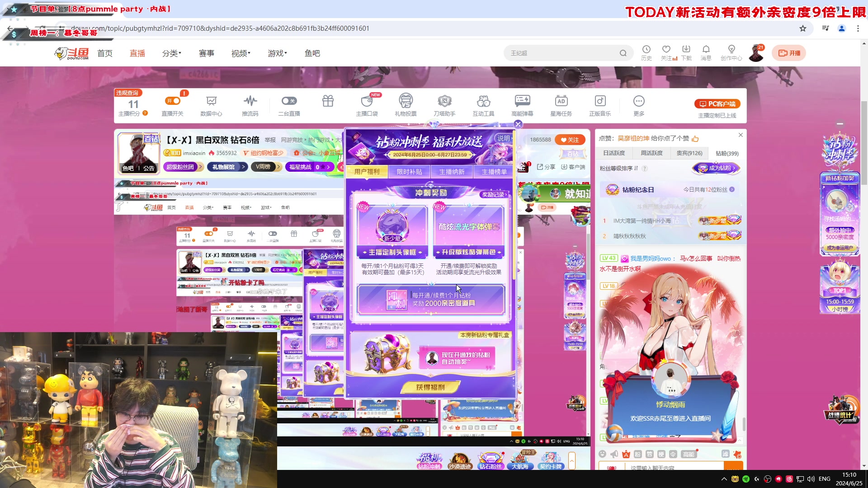The width and height of the screenshot is (868, 488).
Task: Enable the 二台直播 second stream toggle
Action: point(289,101)
